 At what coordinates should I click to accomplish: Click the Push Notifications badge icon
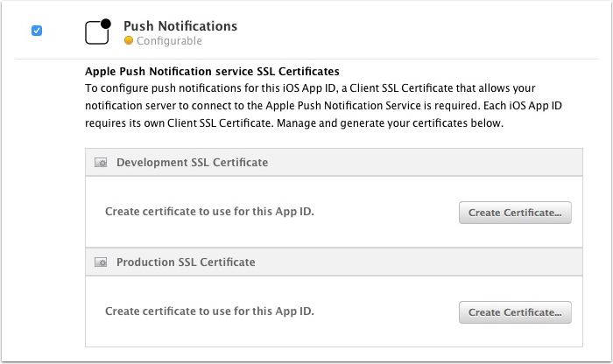[x=98, y=31]
